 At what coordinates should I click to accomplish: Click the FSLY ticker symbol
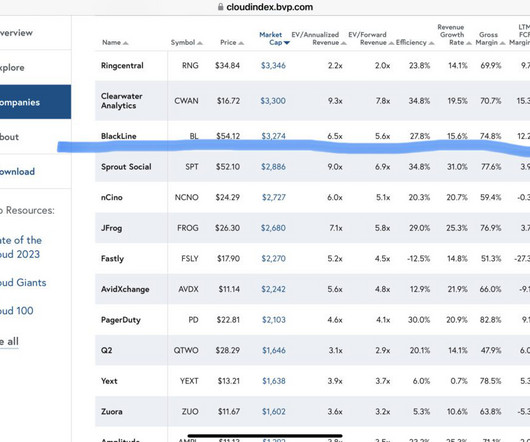190,259
